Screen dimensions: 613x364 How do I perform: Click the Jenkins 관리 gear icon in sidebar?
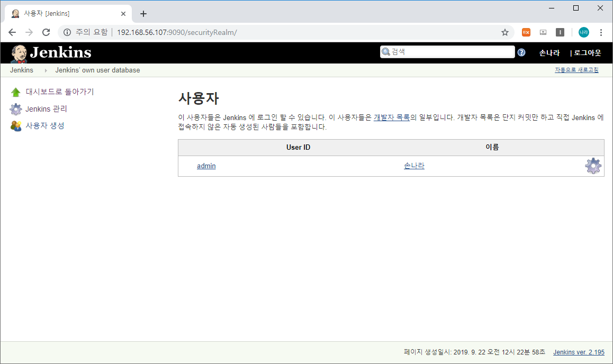(x=16, y=109)
